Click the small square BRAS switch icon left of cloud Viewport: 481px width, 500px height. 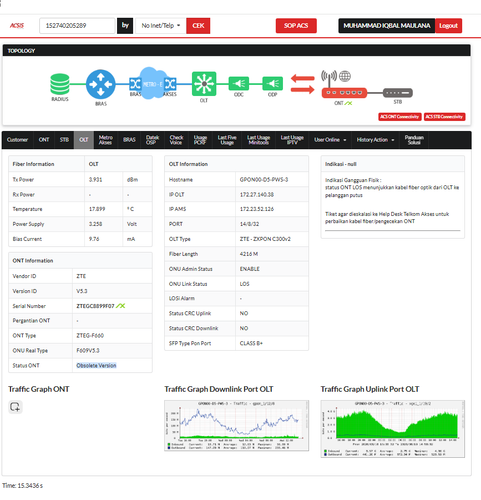(135, 84)
